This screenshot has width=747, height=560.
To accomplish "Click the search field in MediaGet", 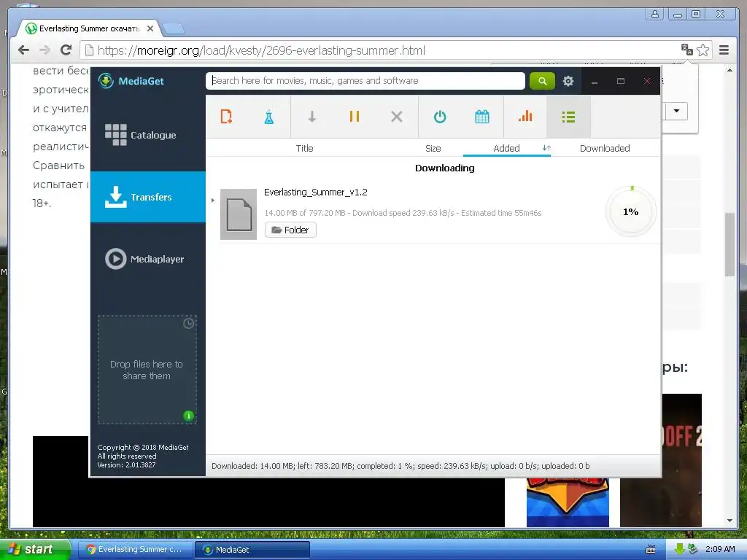I will [365, 81].
